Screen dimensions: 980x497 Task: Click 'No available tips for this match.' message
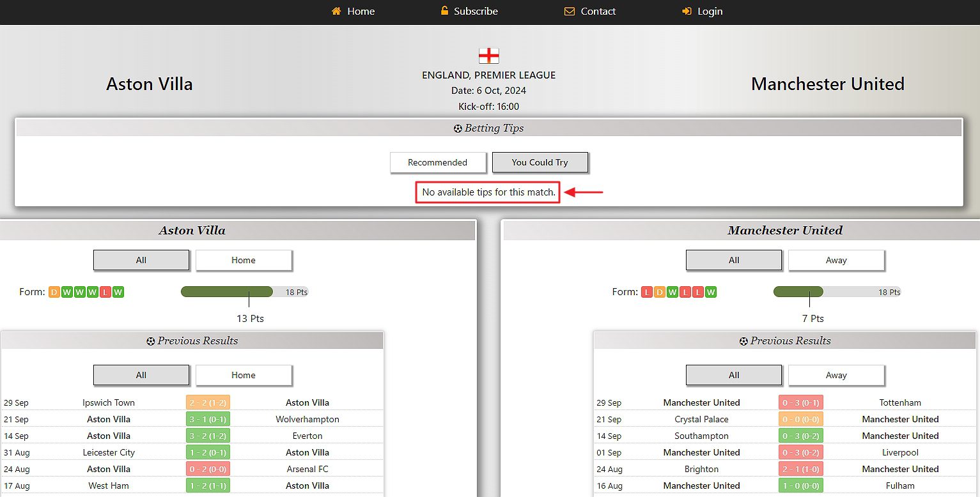(489, 192)
